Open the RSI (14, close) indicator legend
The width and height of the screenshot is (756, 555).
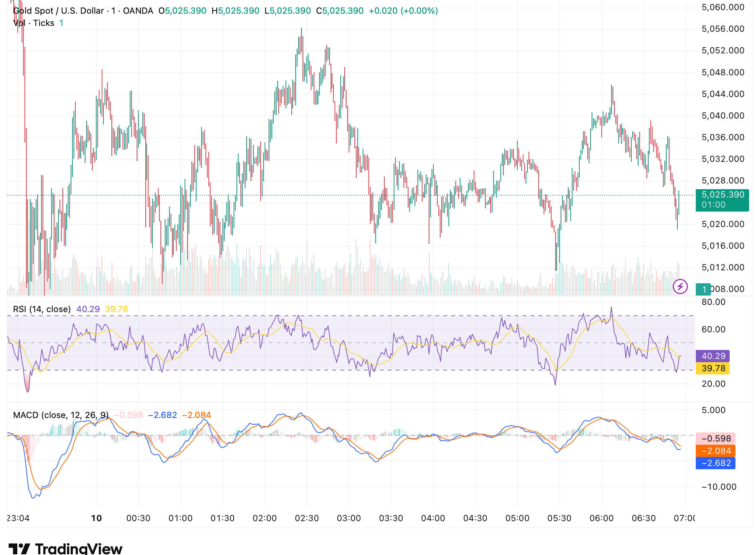pyautogui.click(x=42, y=309)
